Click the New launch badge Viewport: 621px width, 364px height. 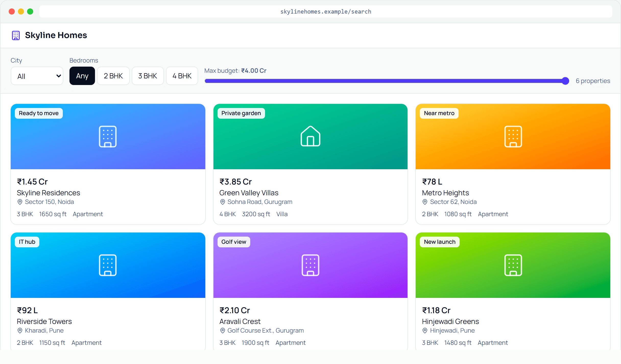pyautogui.click(x=440, y=242)
